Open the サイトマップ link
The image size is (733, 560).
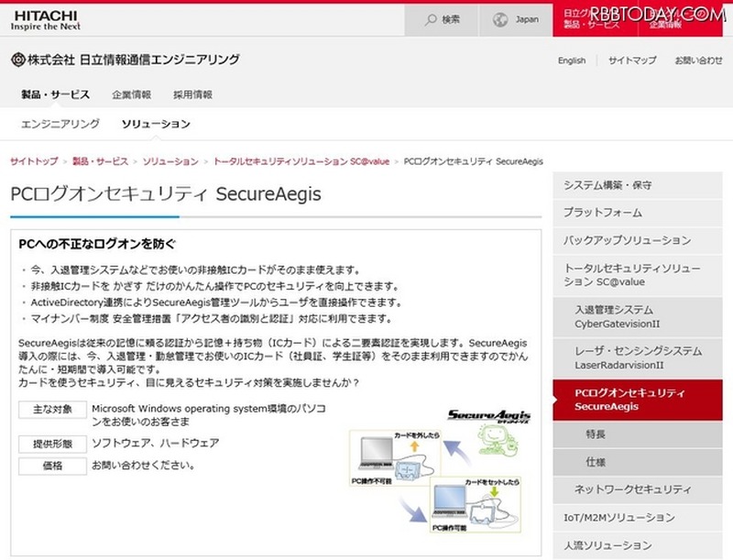click(632, 61)
